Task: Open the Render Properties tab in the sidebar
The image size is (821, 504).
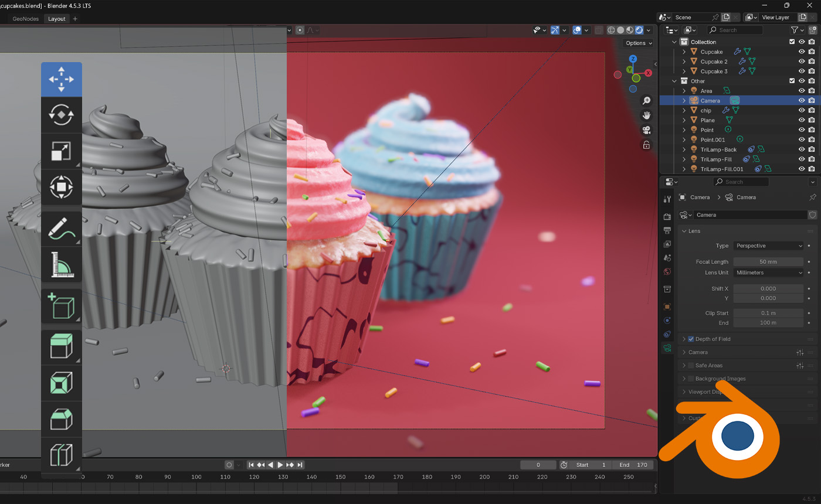Action: coord(667,216)
